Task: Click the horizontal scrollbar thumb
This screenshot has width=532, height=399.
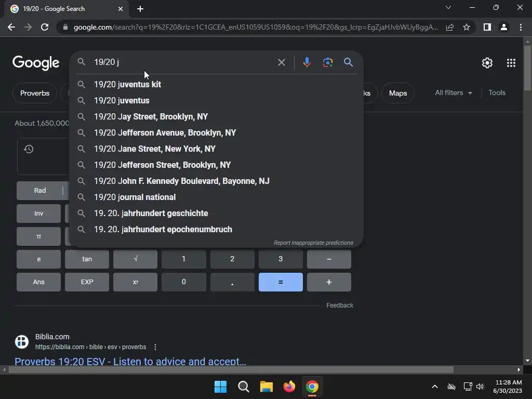Action: point(231,369)
